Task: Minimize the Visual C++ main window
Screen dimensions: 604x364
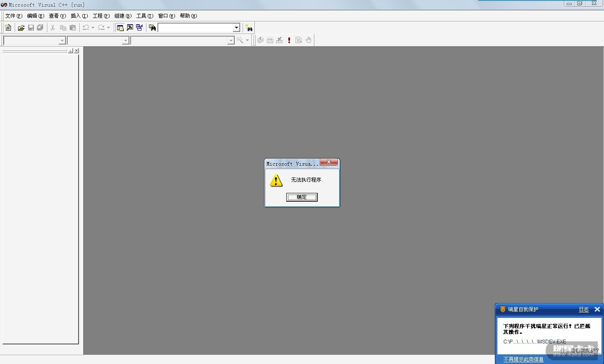Action: [569, 3]
